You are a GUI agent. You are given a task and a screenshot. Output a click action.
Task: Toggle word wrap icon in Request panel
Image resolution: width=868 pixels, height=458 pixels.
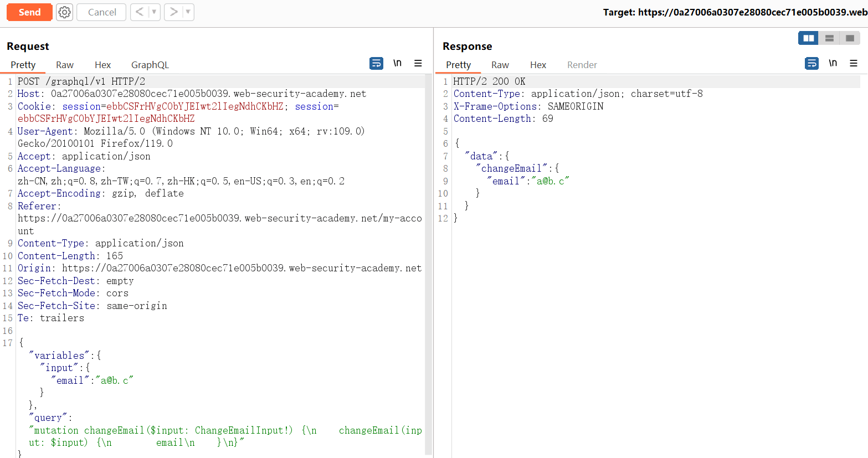point(376,64)
